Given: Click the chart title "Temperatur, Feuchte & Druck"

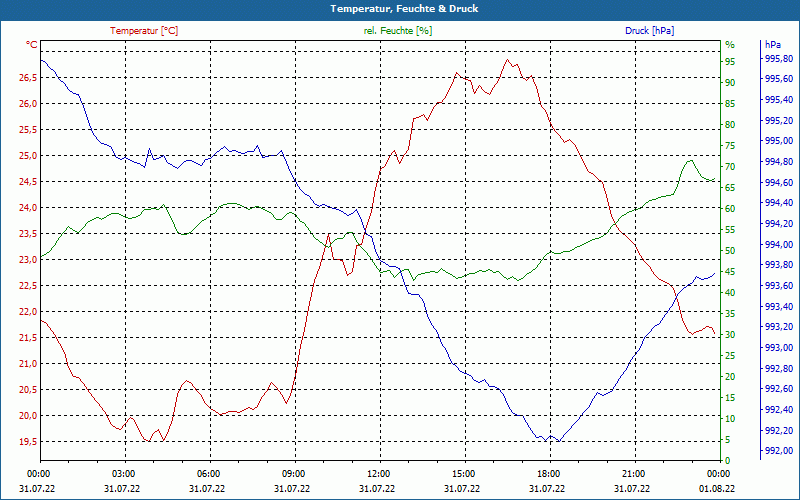Looking at the screenshot, I should 404,9.
